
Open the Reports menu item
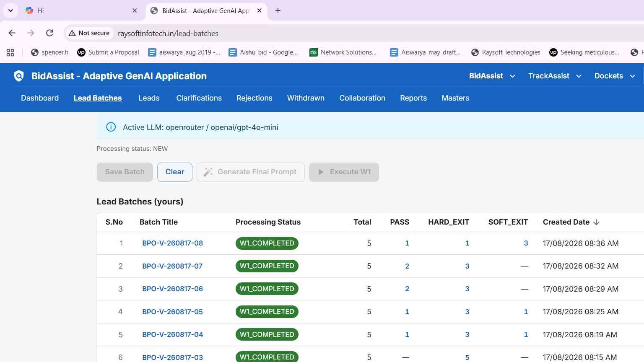pos(413,98)
